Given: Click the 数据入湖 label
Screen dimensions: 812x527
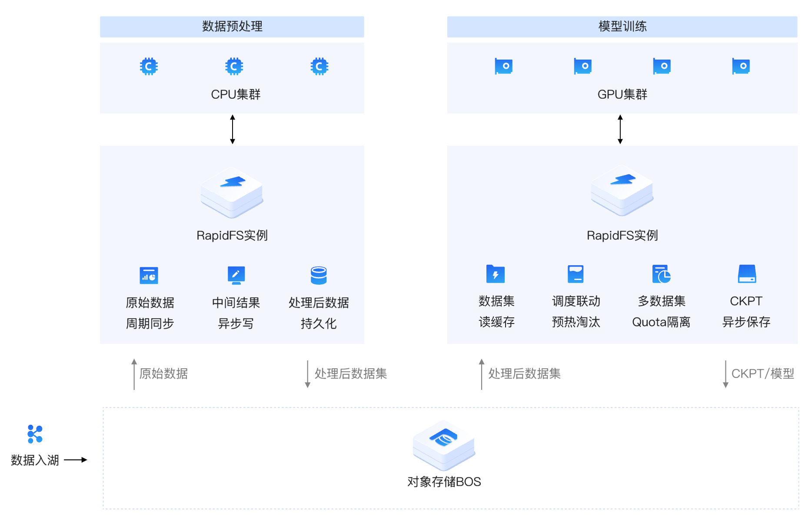Looking at the screenshot, I should pyautogui.click(x=35, y=460).
